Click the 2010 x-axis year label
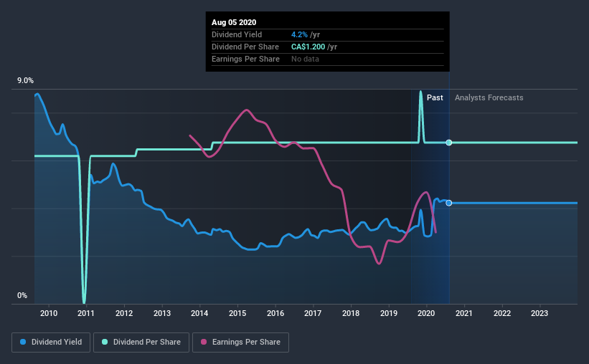Viewport: 589px width, 364px height. click(x=49, y=313)
